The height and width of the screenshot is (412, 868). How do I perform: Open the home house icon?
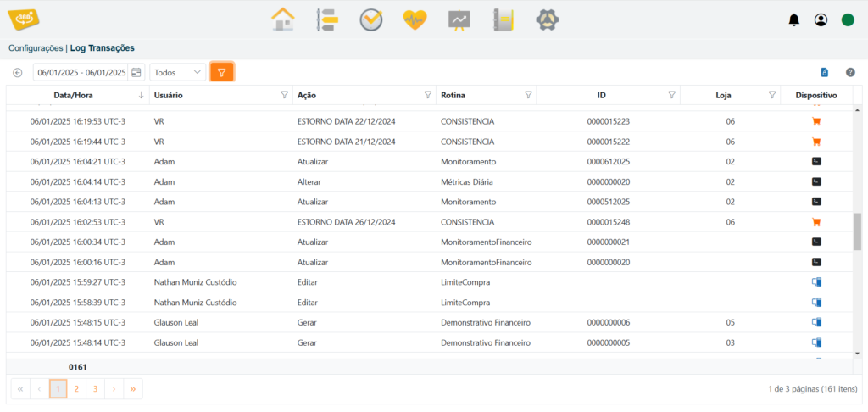(x=283, y=20)
